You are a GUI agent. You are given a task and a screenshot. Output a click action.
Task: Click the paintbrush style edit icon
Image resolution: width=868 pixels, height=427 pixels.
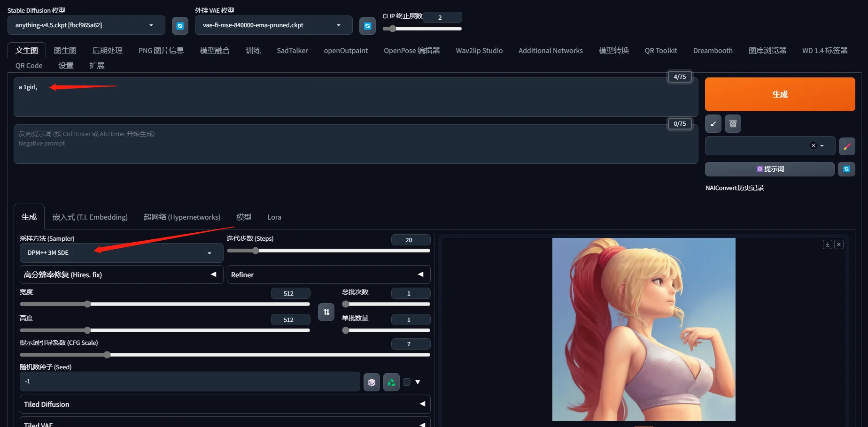coord(847,146)
